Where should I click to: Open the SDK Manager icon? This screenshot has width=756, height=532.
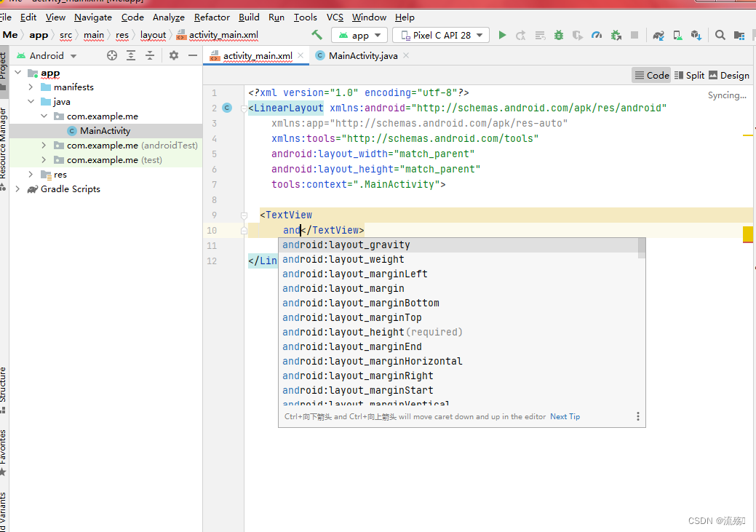pos(696,34)
